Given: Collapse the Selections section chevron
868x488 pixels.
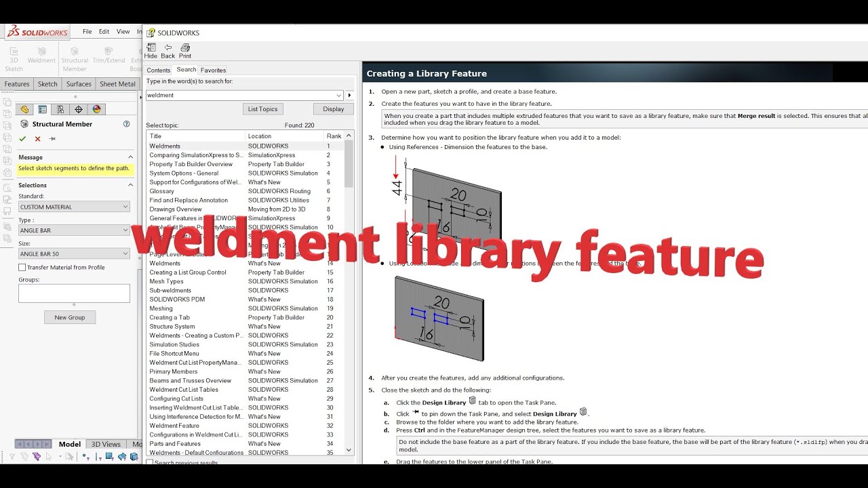Looking at the screenshot, I should coord(130,185).
